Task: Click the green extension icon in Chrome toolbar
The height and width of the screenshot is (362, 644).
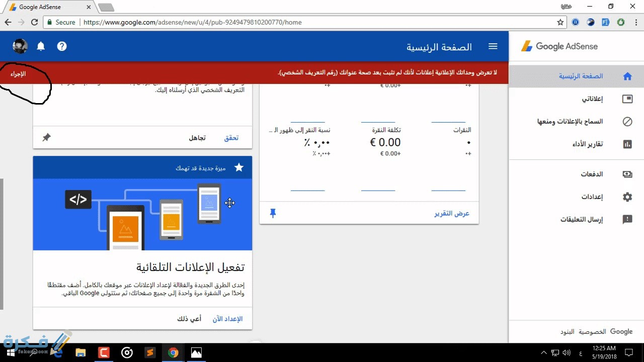Action: (x=621, y=22)
